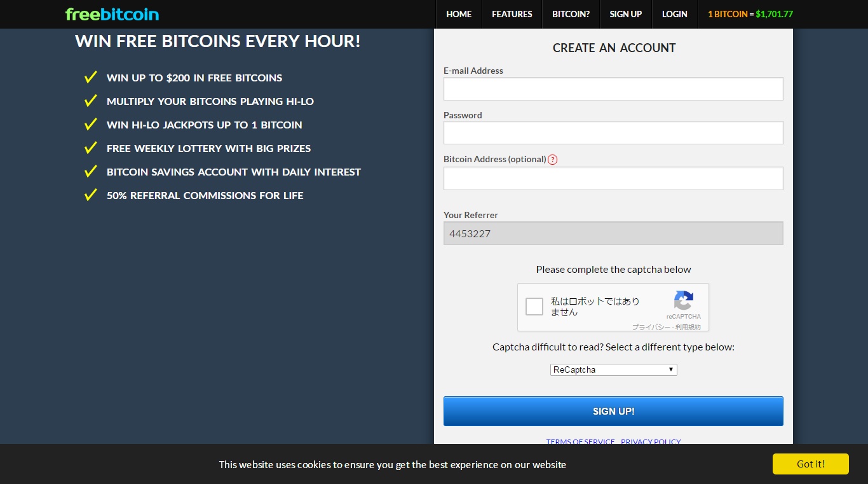The width and height of the screenshot is (868, 484).
Task: Click 'Please complete the captcha below' text
Action: (x=613, y=269)
